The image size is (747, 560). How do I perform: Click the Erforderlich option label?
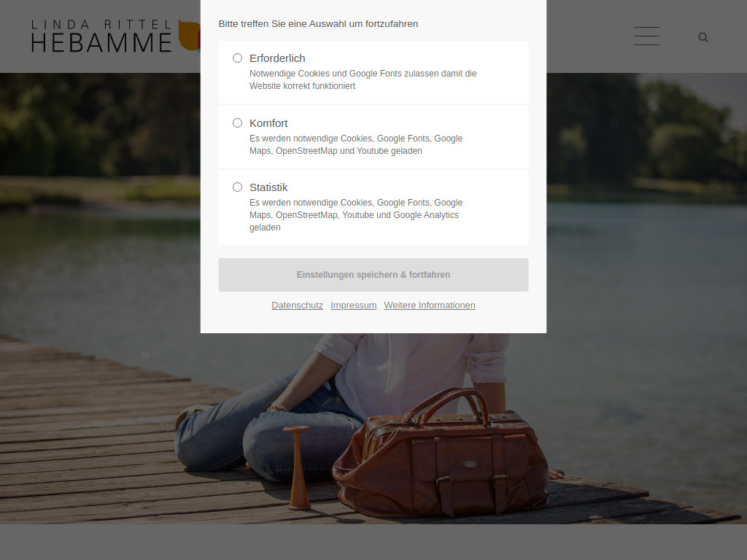click(x=277, y=58)
